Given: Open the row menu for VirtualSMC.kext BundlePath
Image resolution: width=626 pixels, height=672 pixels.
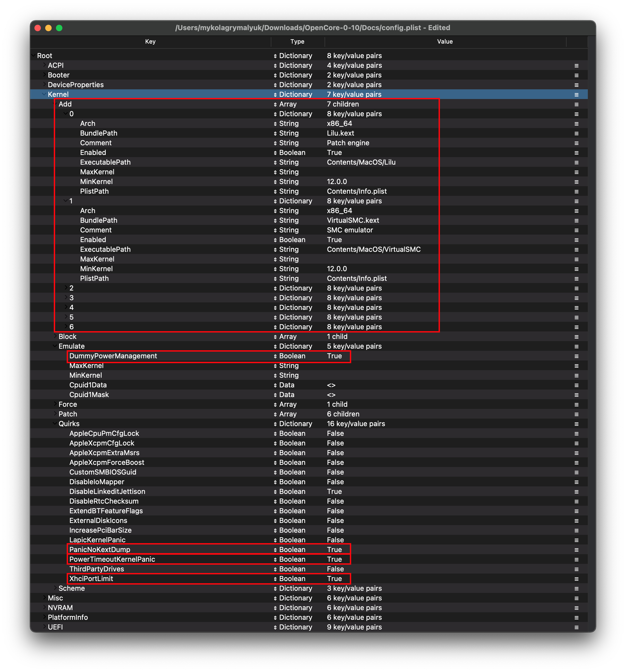Looking at the screenshot, I should click(576, 221).
